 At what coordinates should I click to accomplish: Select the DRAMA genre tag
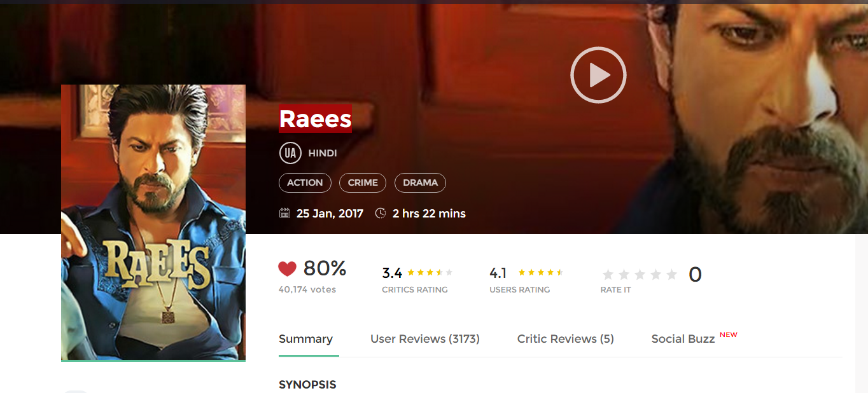(420, 183)
